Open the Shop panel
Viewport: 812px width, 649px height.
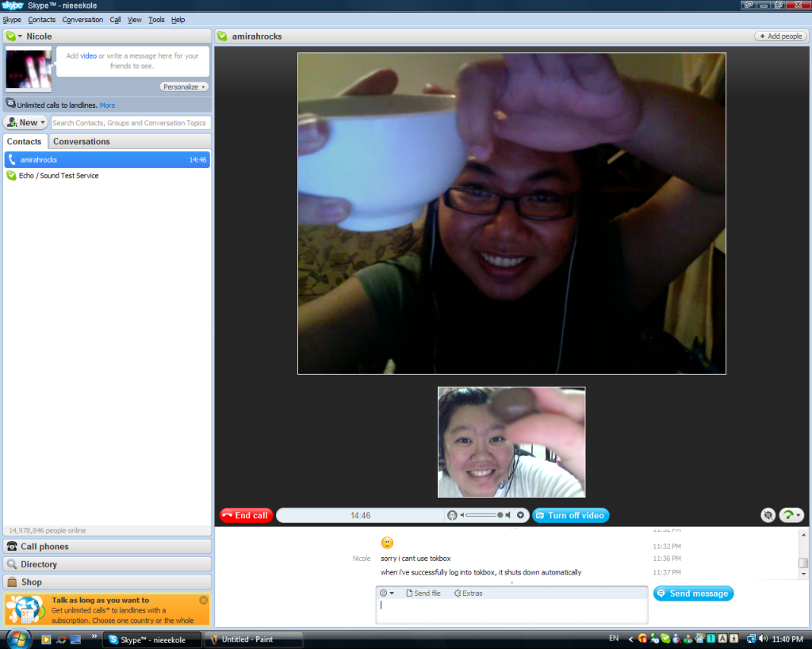[107, 582]
